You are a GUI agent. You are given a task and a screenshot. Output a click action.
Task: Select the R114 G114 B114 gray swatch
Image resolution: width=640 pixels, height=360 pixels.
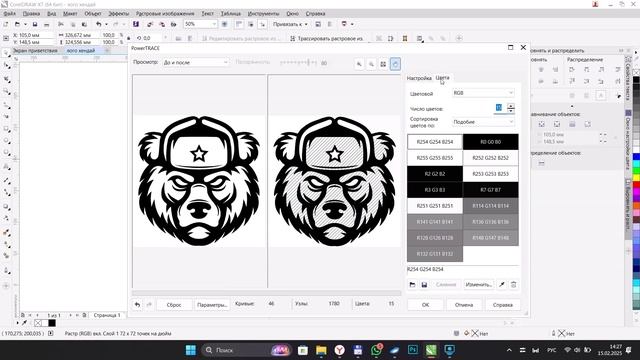491,206
